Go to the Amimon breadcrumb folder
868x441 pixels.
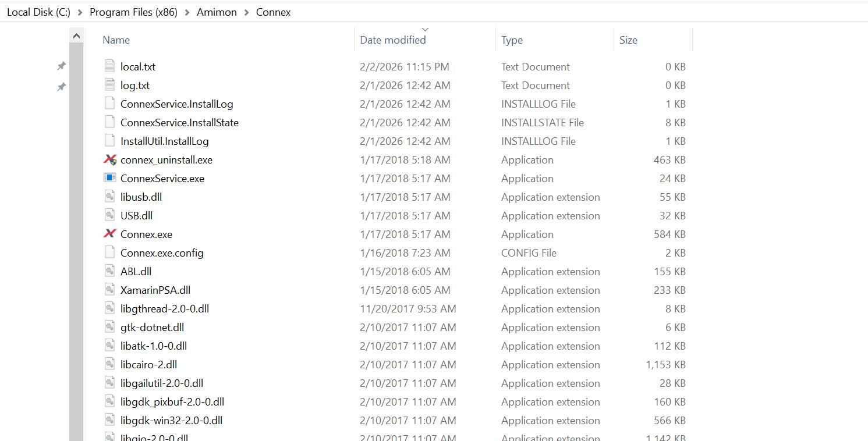[217, 12]
